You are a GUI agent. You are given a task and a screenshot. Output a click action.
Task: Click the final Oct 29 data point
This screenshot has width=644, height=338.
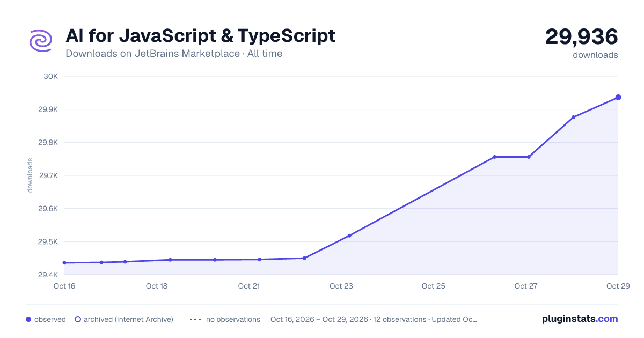coord(618,97)
